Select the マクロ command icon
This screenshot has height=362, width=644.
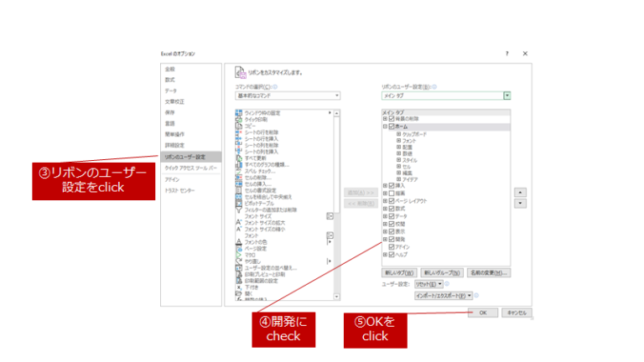239,255
